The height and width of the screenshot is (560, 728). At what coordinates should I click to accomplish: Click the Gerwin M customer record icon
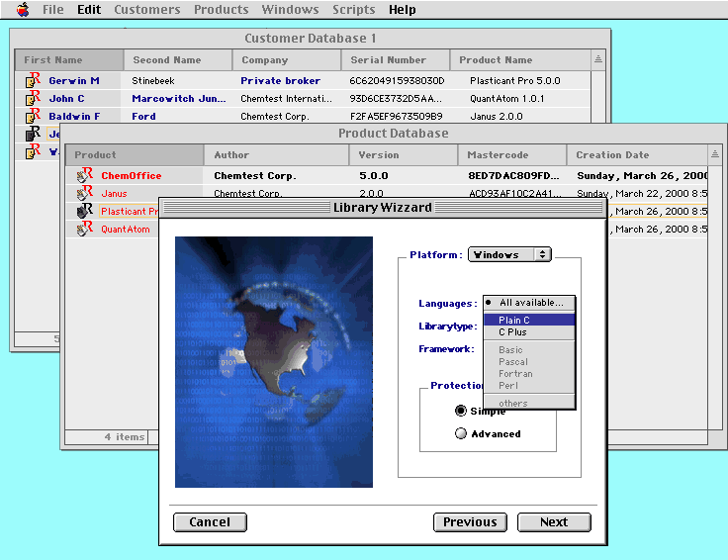pos(33,81)
